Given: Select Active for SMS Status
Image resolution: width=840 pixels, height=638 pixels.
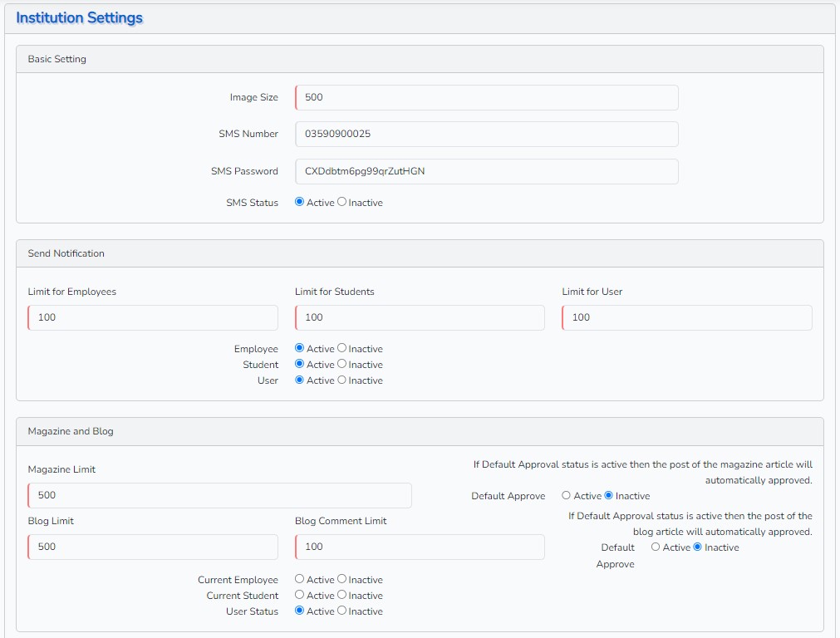Looking at the screenshot, I should 300,202.
